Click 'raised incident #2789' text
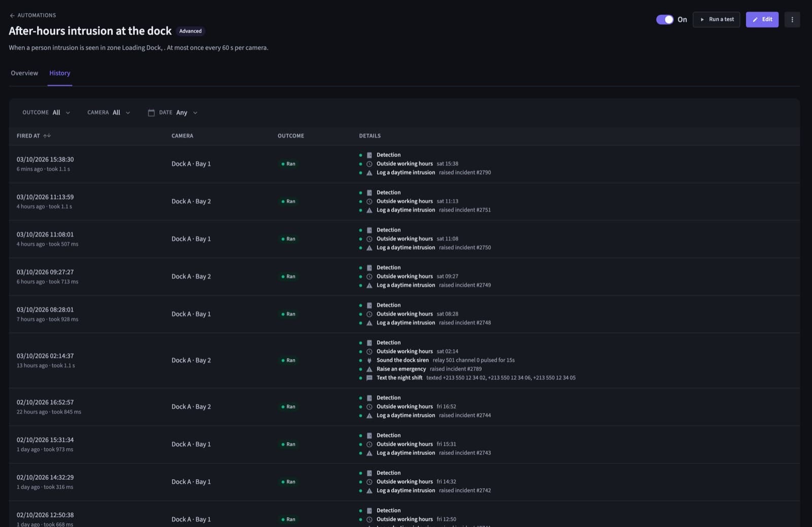812x527 pixels. pyautogui.click(x=456, y=369)
